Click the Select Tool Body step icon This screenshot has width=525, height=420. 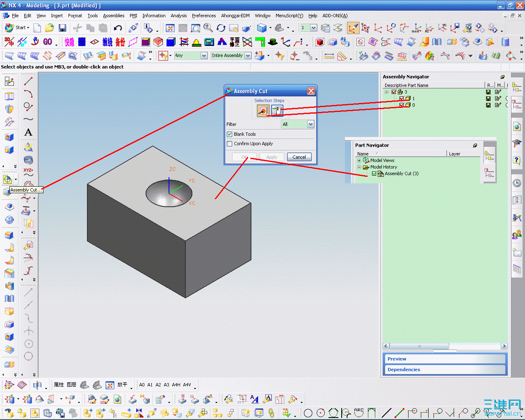(277, 110)
